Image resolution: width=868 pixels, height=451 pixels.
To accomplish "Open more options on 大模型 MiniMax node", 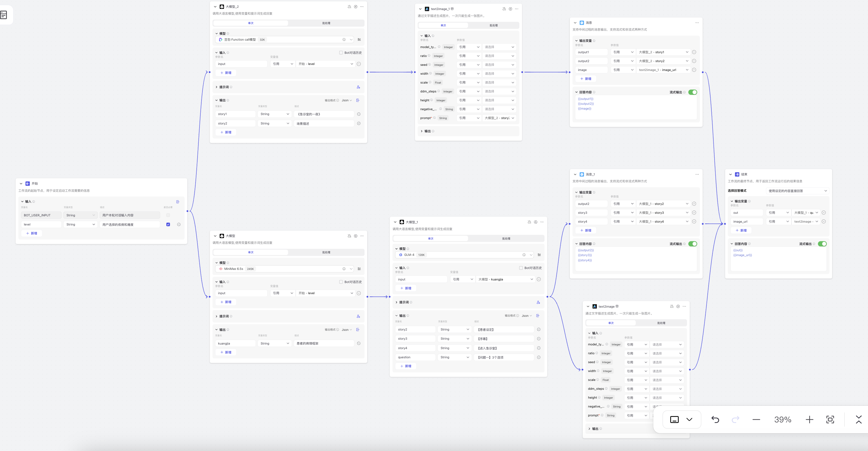I will coord(362,236).
